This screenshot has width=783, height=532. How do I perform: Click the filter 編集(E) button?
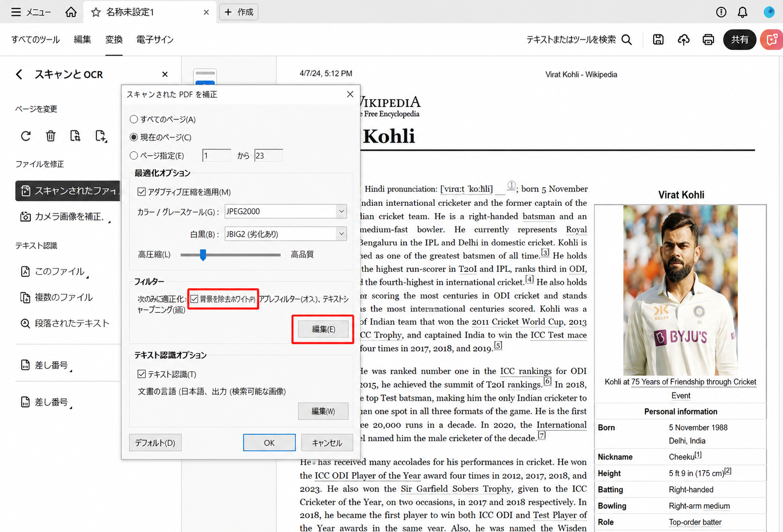point(323,329)
